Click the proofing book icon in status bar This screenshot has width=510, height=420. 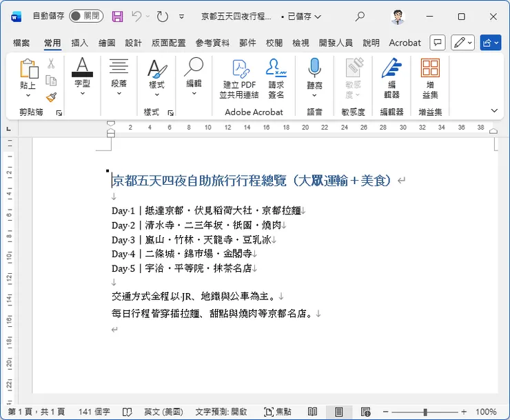click(x=127, y=412)
